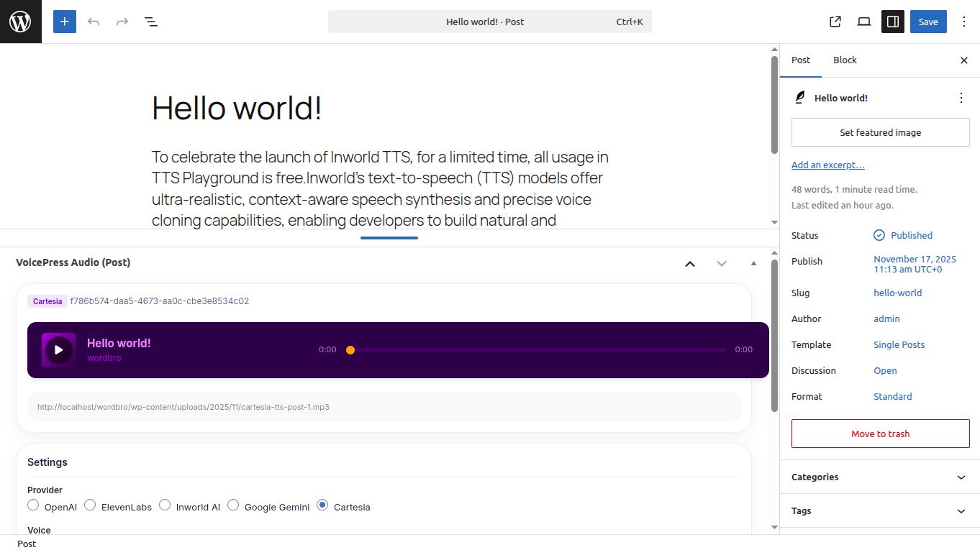Click the paragraph about Inworld TTS

(x=381, y=188)
